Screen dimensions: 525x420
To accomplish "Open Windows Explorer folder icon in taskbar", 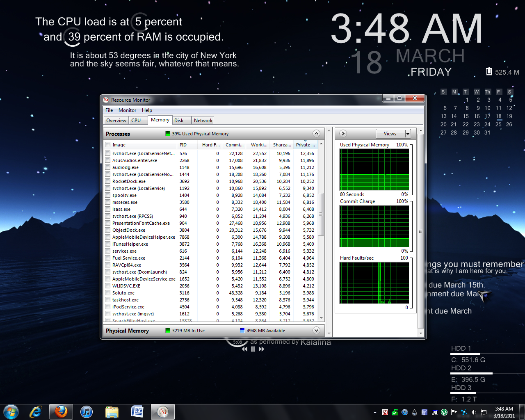I will [112, 412].
